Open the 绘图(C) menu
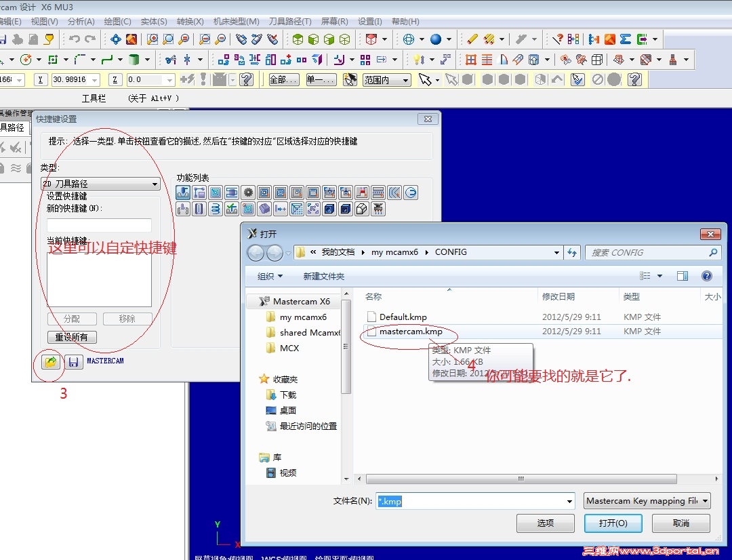 118,22
